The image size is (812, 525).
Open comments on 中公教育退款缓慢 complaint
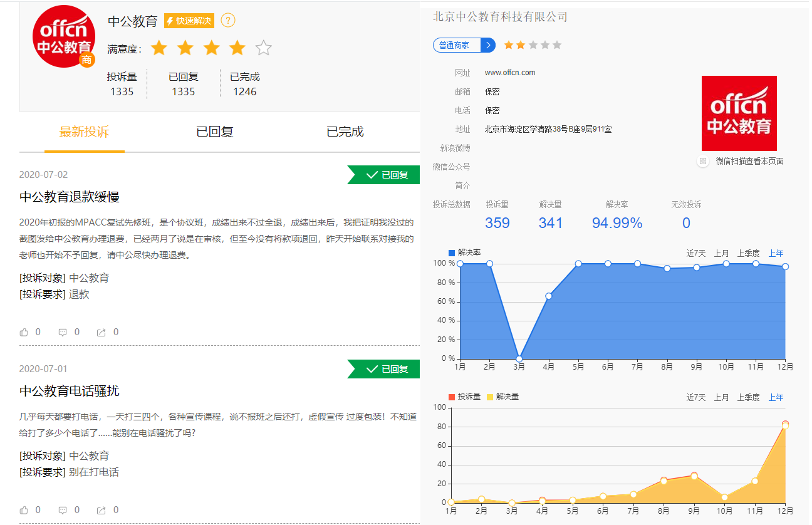(x=63, y=332)
